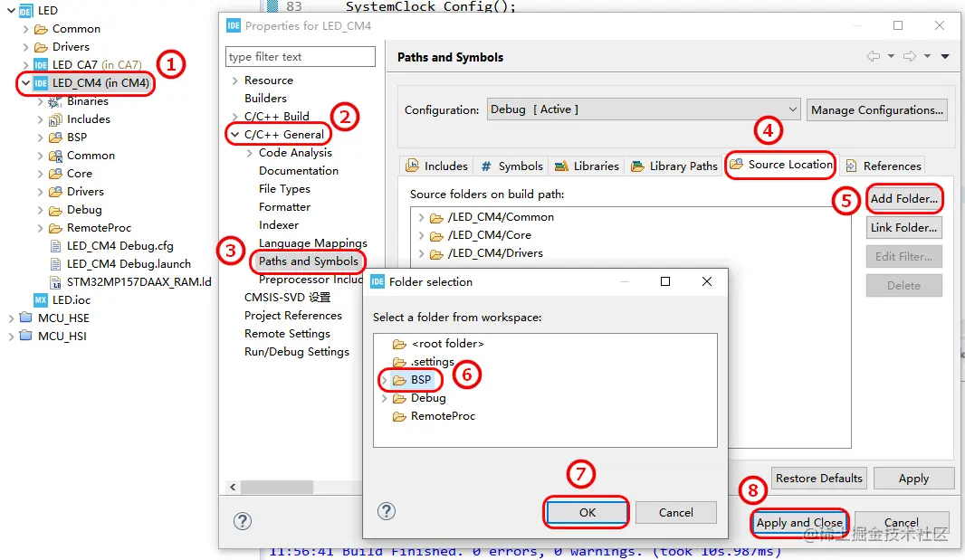Click the help icon in Properties dialog
This screenshot has height=560, width=965.
[x=243, y=521]
